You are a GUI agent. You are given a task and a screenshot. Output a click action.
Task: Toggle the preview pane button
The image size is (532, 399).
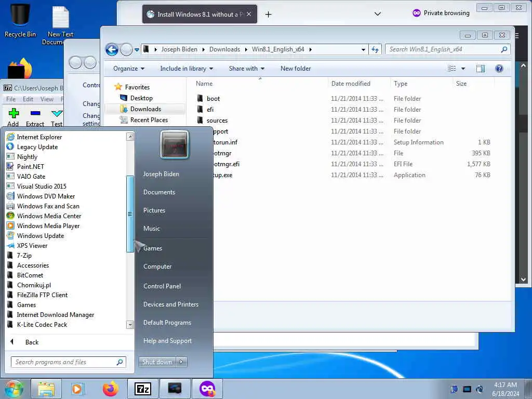coord(481,69)
